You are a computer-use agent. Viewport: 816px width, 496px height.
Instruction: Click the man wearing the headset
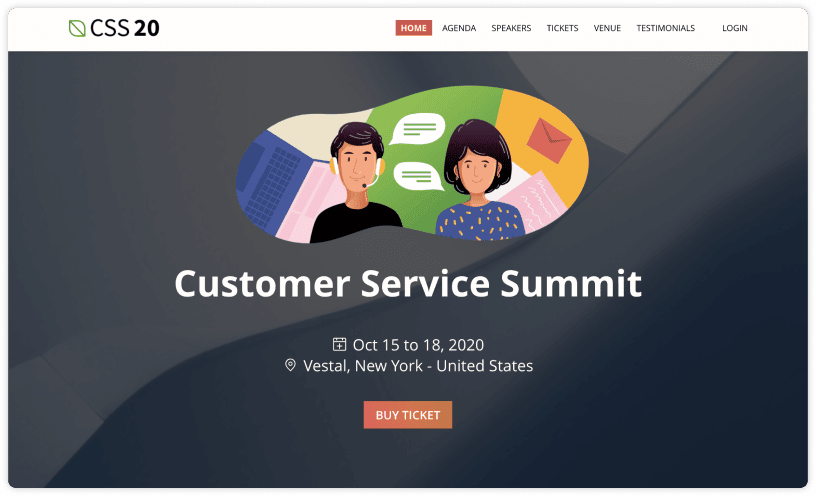357,182
